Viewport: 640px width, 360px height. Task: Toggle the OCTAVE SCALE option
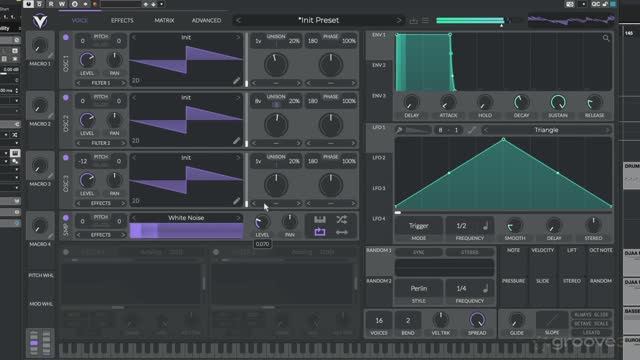point(591,324)
